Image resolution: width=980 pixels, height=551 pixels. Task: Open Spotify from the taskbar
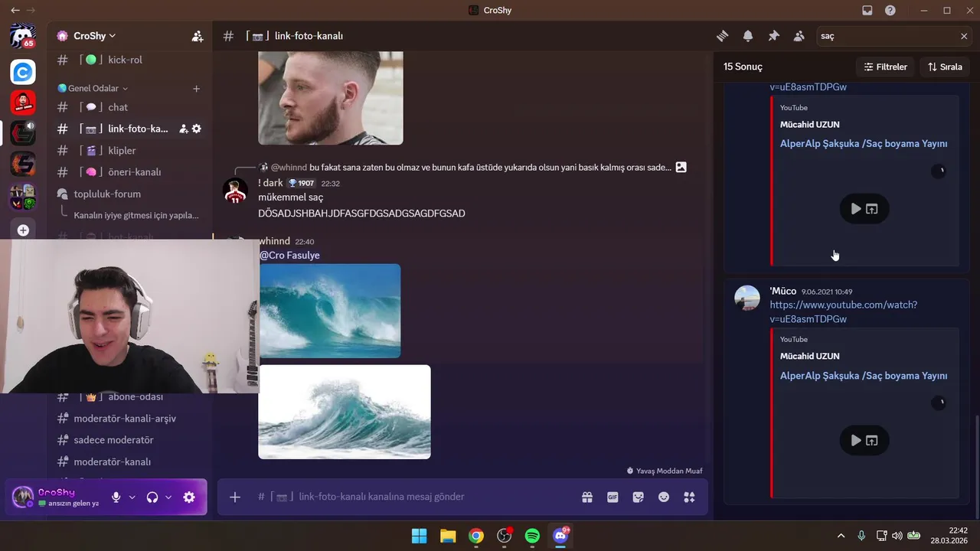coord(532,536)
